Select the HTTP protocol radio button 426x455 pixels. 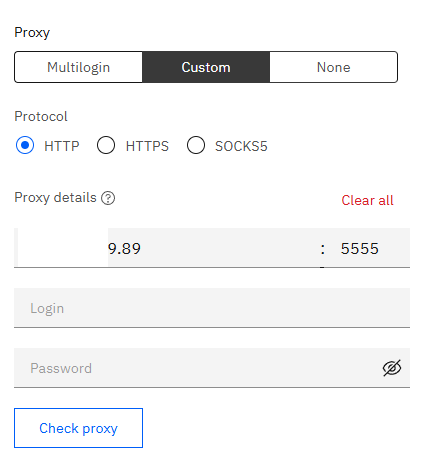coord(25,145)
